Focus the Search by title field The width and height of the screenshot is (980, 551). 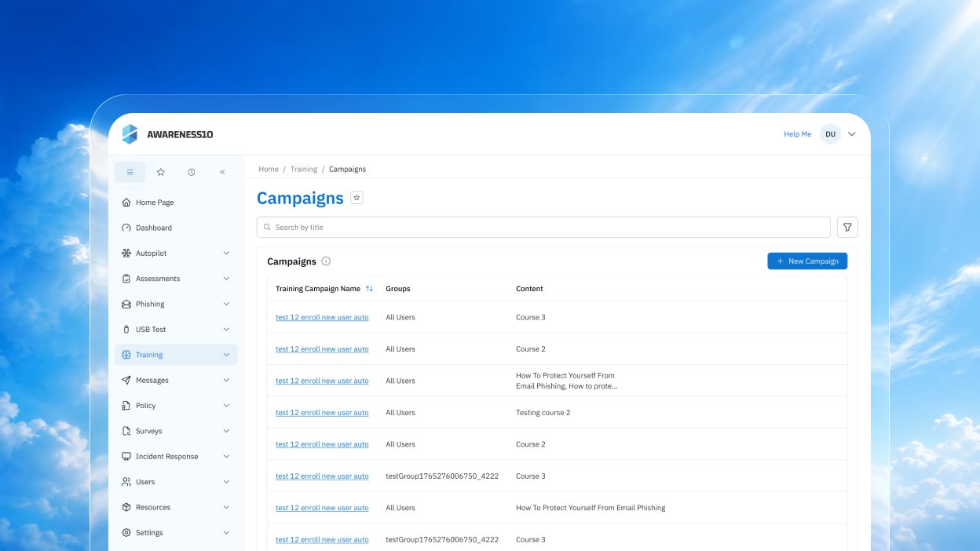(543, 227)
